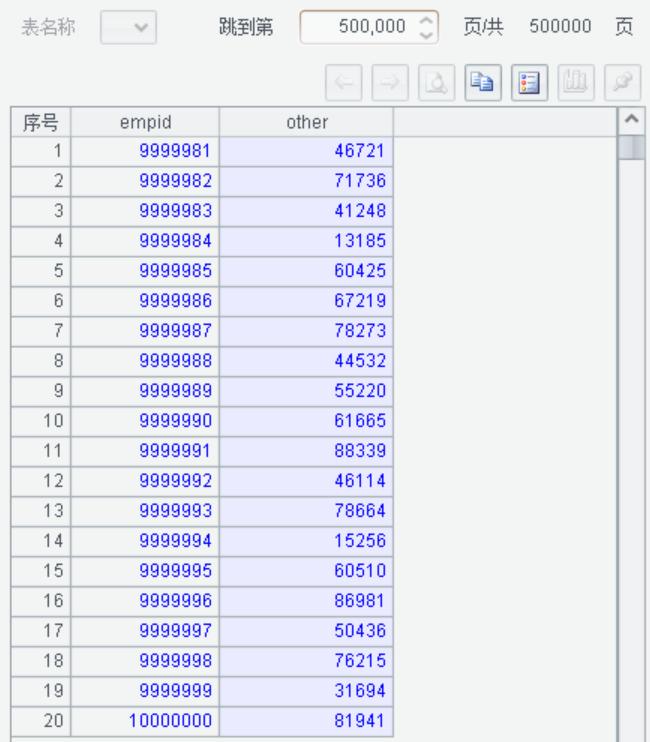Select other cell 13185

point(307,241)
